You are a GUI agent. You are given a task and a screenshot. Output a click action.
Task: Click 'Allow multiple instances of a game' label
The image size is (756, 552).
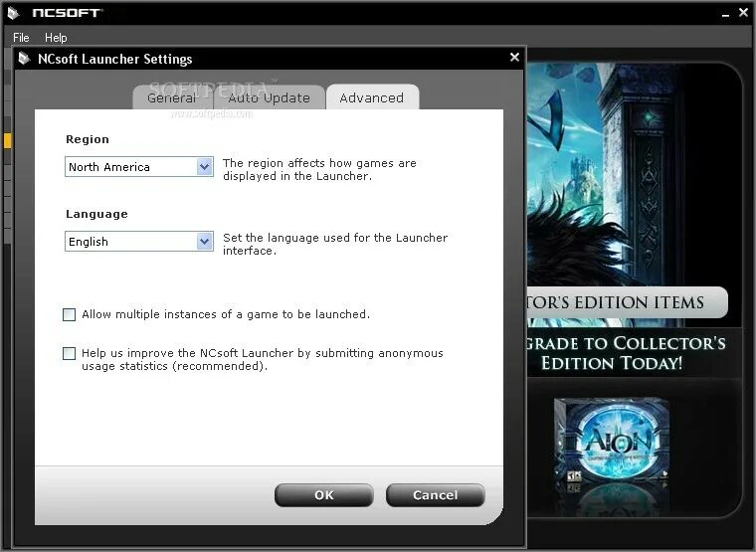click(x=226, y=314)
